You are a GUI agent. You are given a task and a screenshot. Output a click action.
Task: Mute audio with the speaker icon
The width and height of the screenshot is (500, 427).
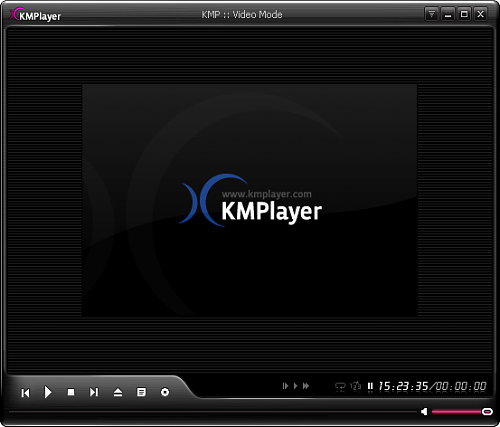[x=424, y=412]
